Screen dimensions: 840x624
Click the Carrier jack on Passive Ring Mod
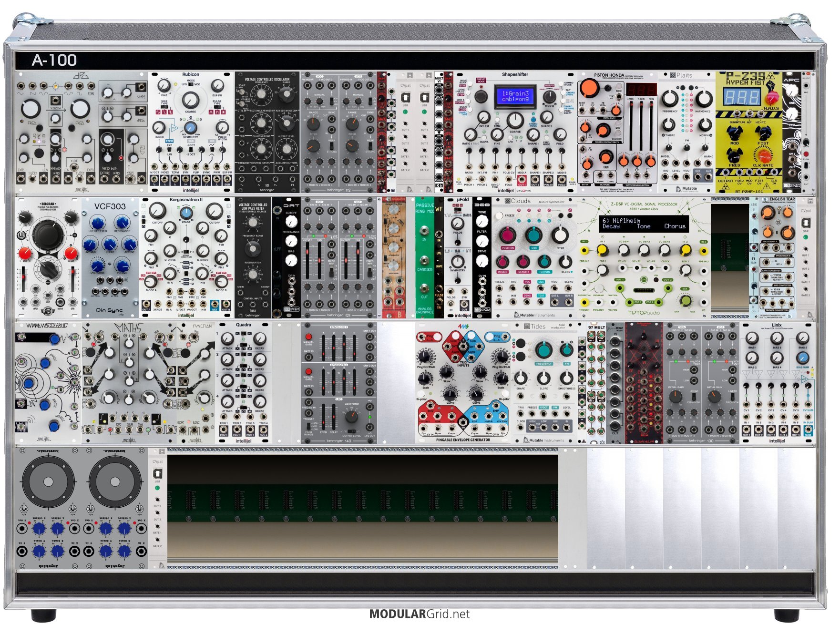tap(424, 260)
